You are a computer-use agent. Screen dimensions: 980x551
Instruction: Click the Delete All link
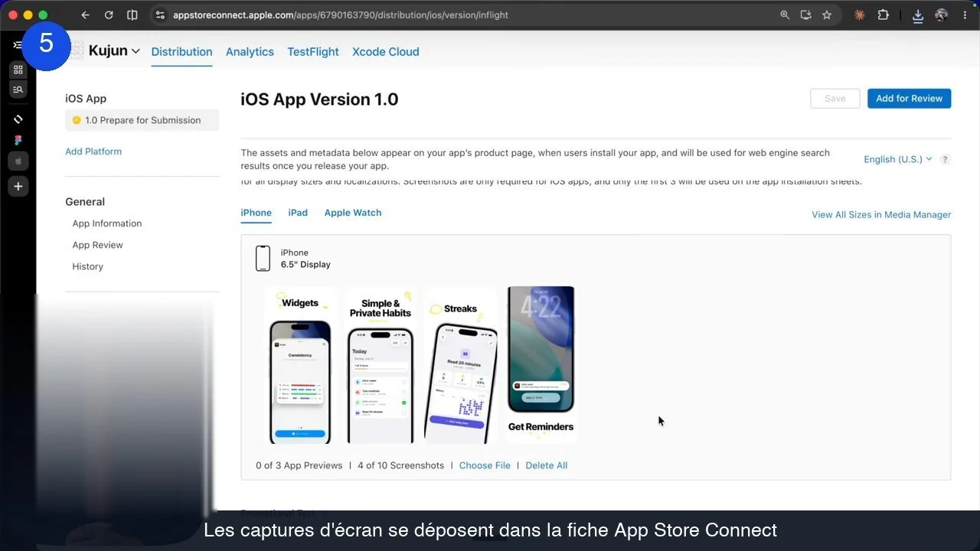(546, 465)
